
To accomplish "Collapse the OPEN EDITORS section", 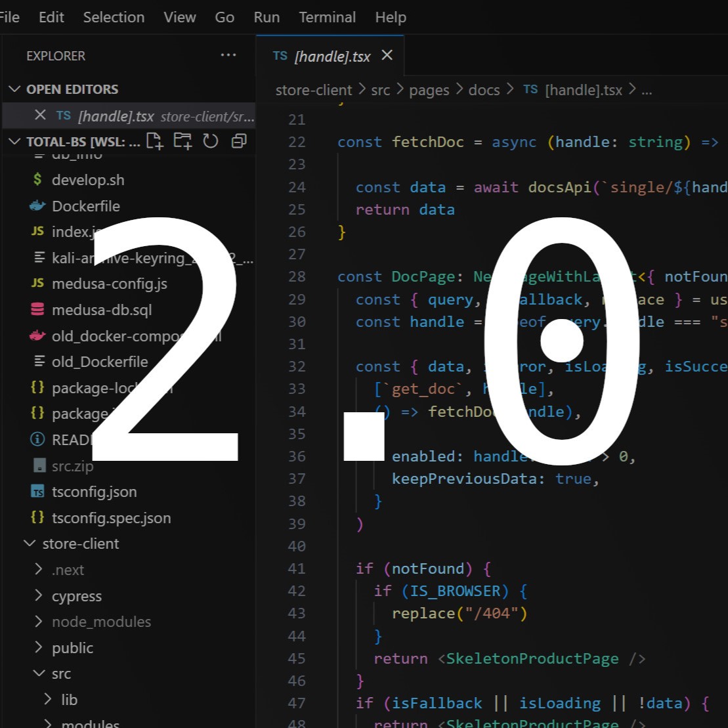I will (15, 89).
